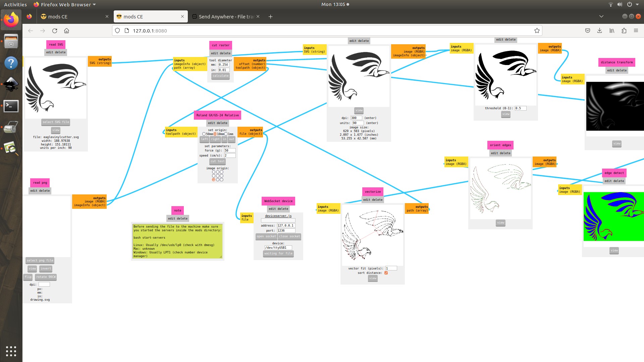Viewport: 644px width, 362px height.
Task: Go forward one page in Firefox
Action: [x=43, y=31]
